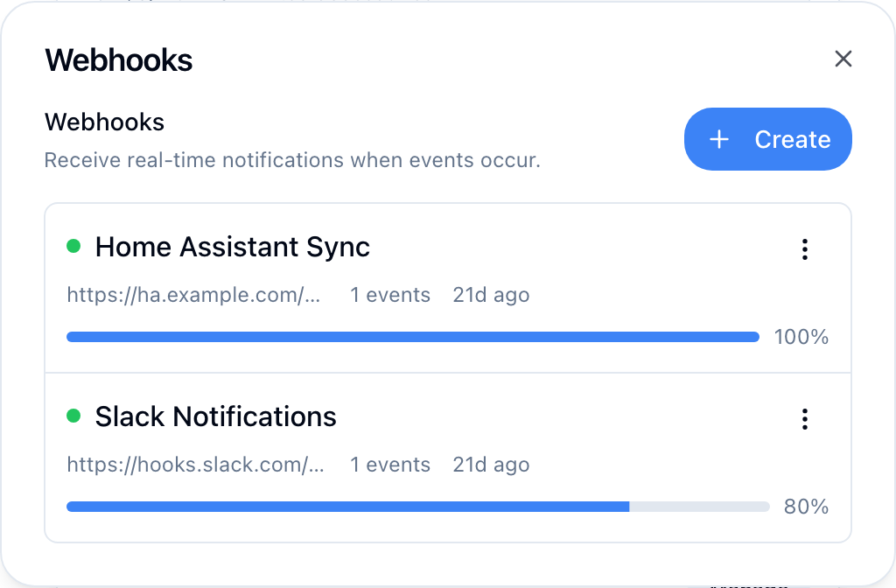
Task: Create a new webhook
Action: [x=767, y=139]
